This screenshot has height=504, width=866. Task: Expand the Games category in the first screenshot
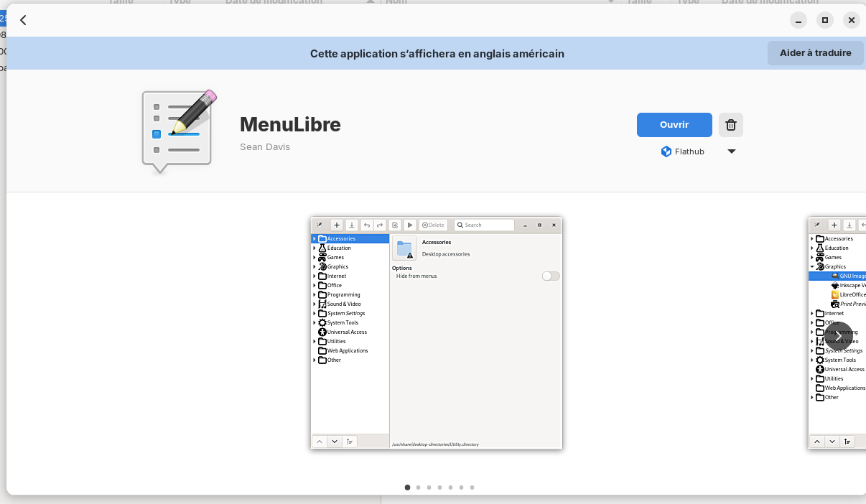[x=315, y=257]
